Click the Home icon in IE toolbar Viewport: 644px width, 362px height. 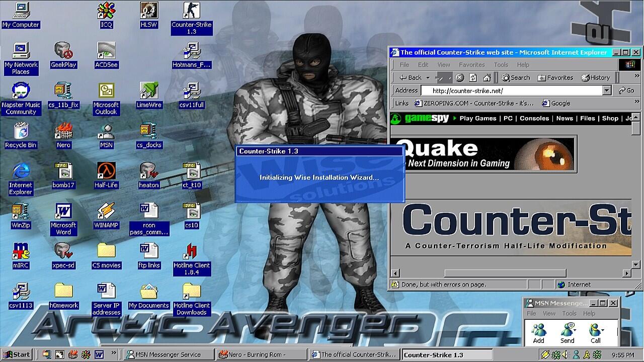pos(487,77)
